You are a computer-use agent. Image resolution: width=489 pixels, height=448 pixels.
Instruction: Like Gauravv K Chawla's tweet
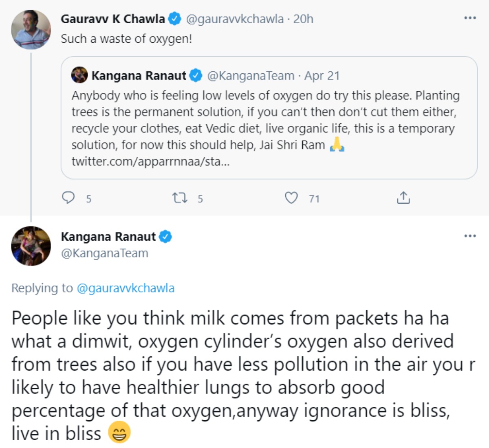coord(291,198)
